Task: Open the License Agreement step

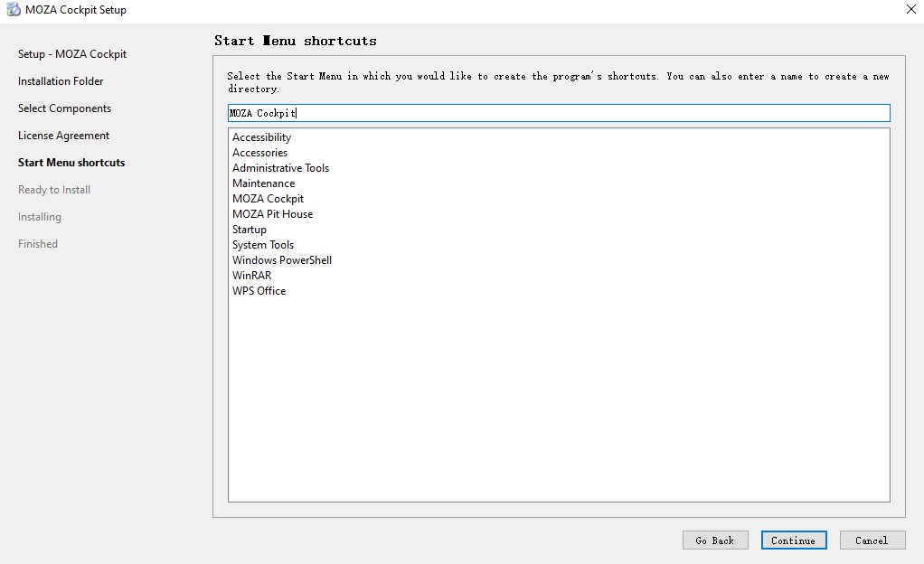Action: (63, 136)
